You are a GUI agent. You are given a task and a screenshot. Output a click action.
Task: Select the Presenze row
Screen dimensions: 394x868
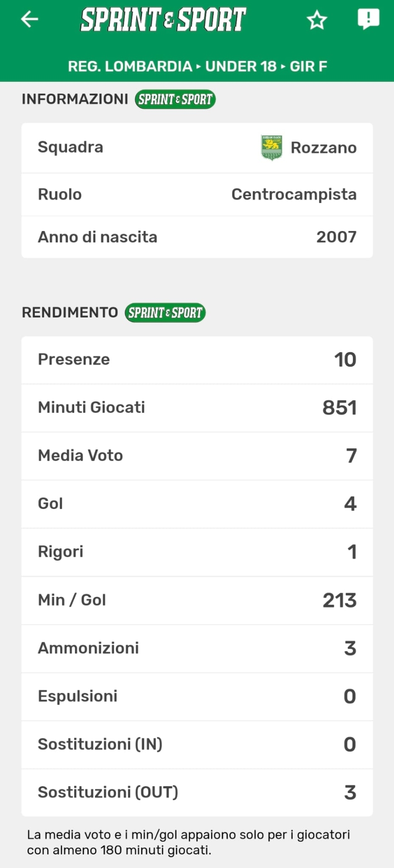pos(197,360)
